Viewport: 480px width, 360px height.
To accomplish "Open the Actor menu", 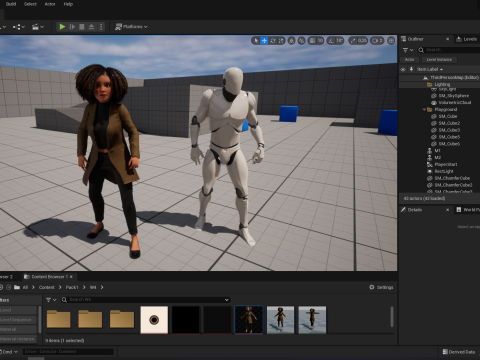I will (x=50, y=4).
